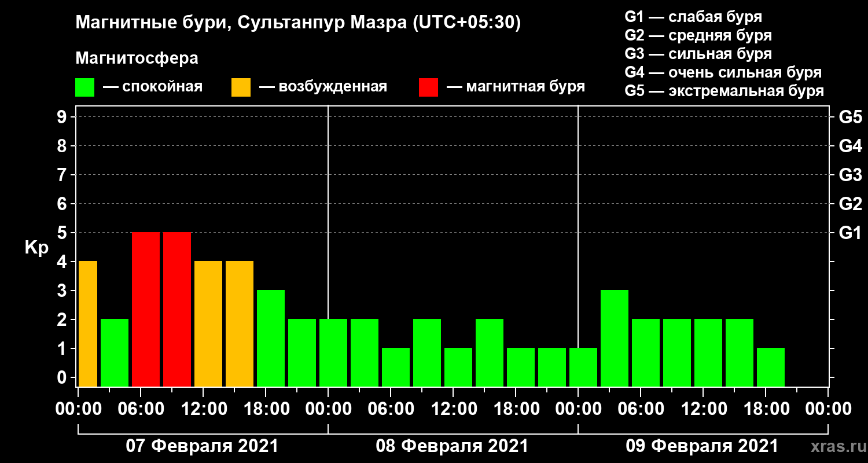Click the G1 label on right axis
868x463 pixels.
(850, 233)
